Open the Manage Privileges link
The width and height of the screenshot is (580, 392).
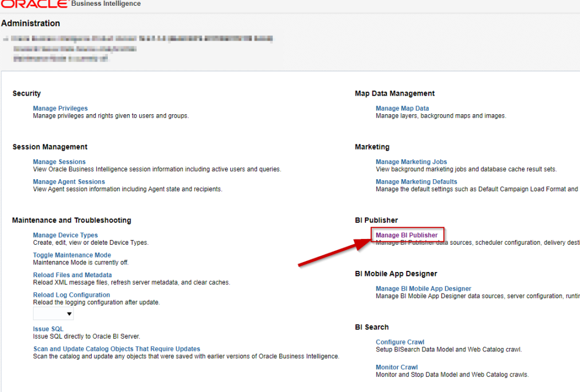60,108
